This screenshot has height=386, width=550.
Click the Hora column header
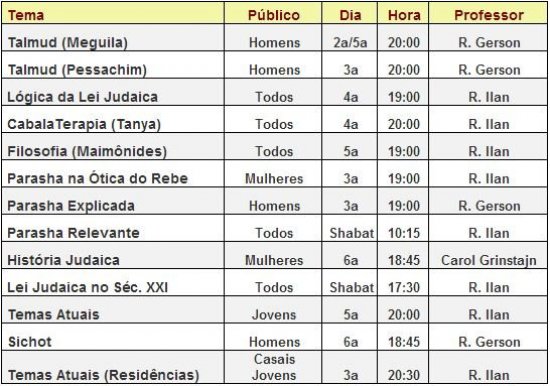pos(404,15)
